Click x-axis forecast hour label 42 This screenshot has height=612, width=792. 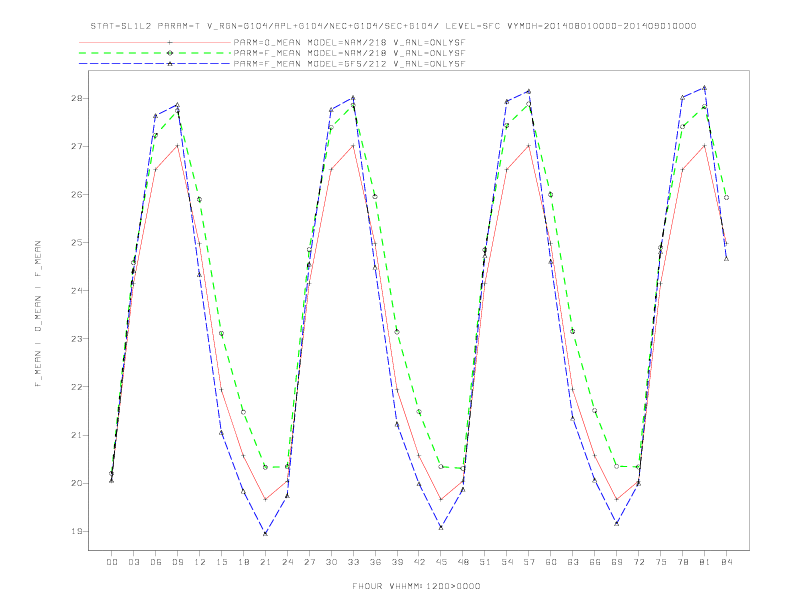coord(419,562)
